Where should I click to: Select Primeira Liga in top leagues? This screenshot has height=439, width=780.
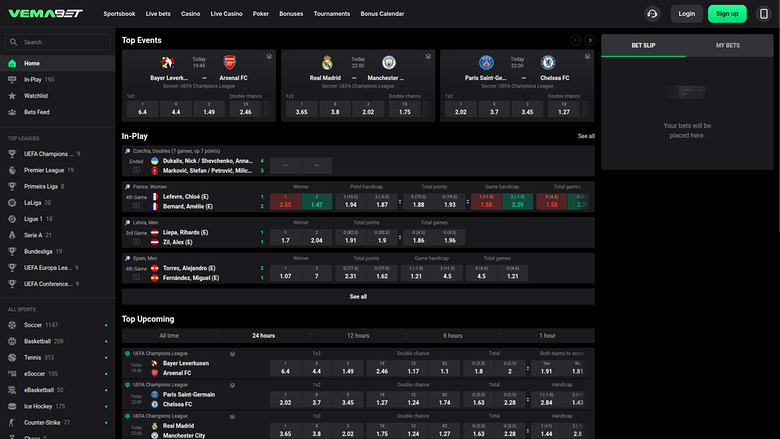[57, 186]
